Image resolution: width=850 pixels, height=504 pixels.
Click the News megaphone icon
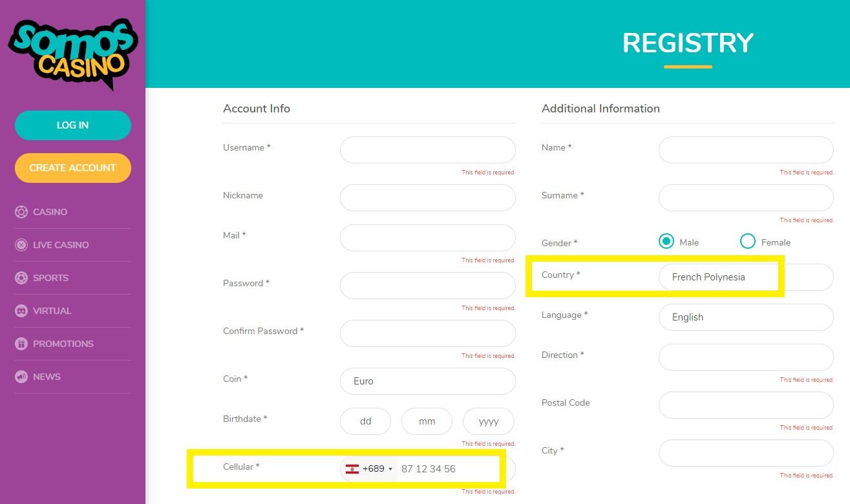[21, 377]
